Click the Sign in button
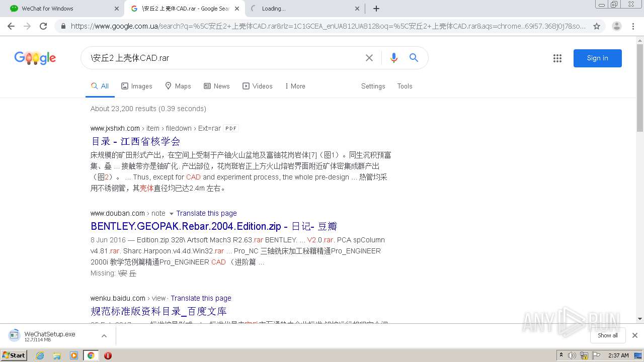This screenshot has height=362, width=644. [597, 58]
